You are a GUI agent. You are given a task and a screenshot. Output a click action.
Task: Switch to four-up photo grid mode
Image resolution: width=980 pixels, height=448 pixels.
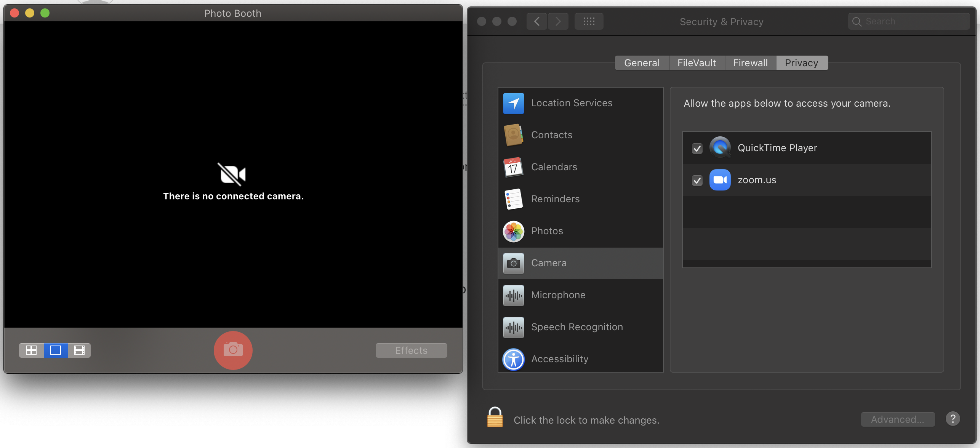(x=31, y=350)
